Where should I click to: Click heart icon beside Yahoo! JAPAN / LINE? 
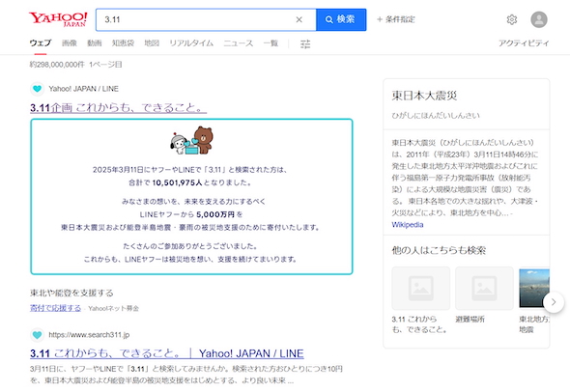click(37, 89)
